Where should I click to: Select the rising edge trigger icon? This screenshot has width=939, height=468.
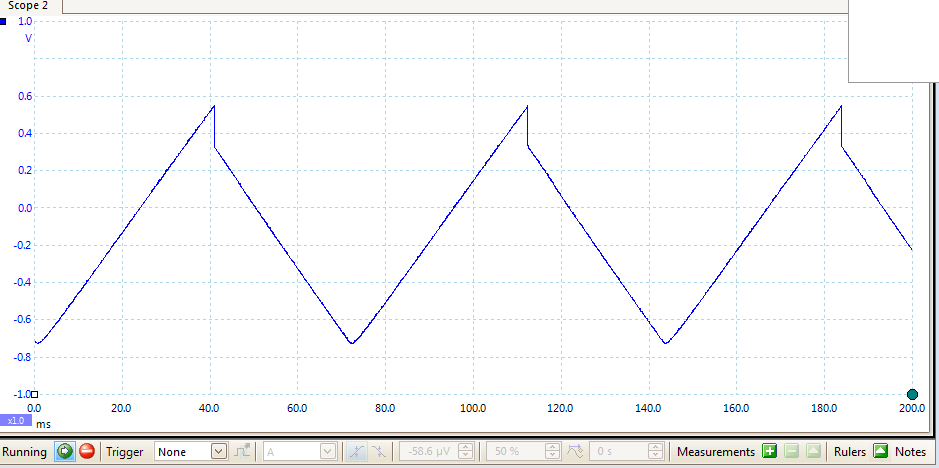click(x=356, y=452)
